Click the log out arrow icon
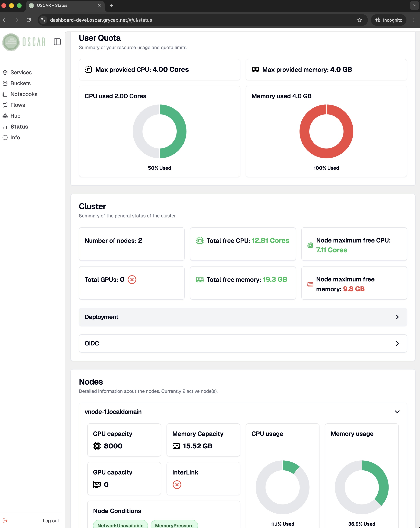This screenshot has width=420, height=528. click(x=5, y=521)
